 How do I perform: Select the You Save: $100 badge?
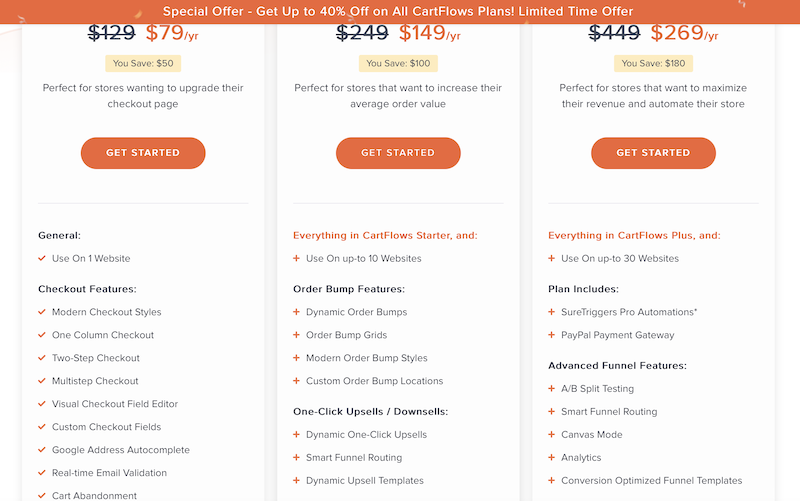click(397, 64)
